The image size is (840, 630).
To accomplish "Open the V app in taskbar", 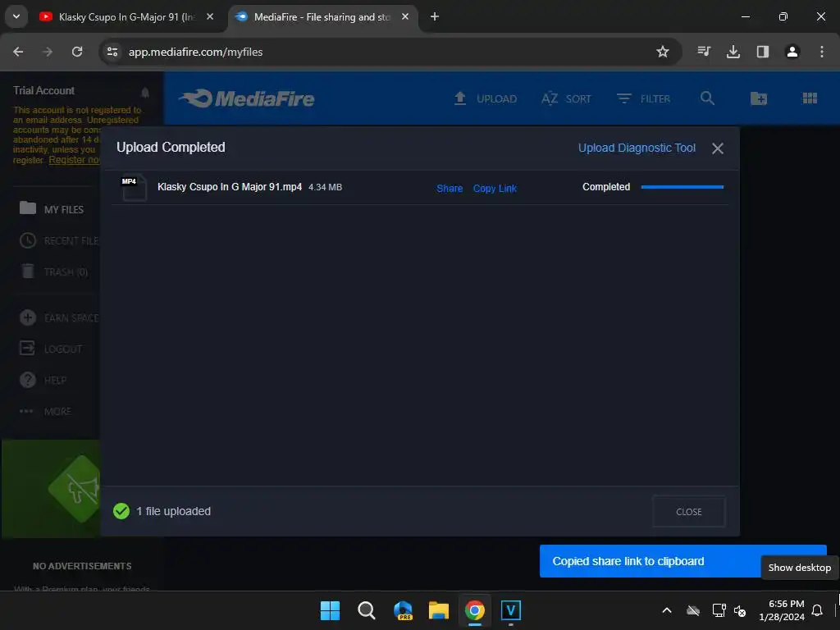I will tap(510, 610).
